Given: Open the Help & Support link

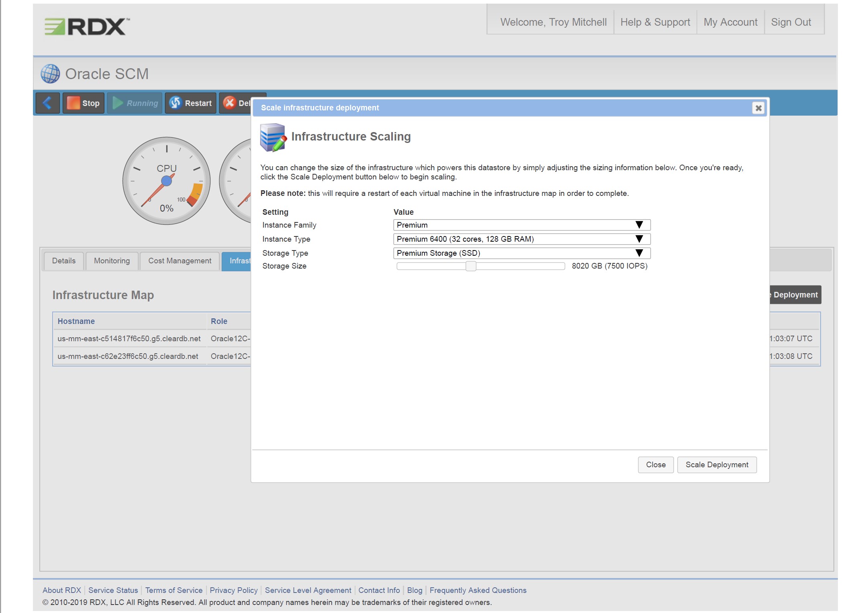Looking at the screenshot, I should point(655,22).
